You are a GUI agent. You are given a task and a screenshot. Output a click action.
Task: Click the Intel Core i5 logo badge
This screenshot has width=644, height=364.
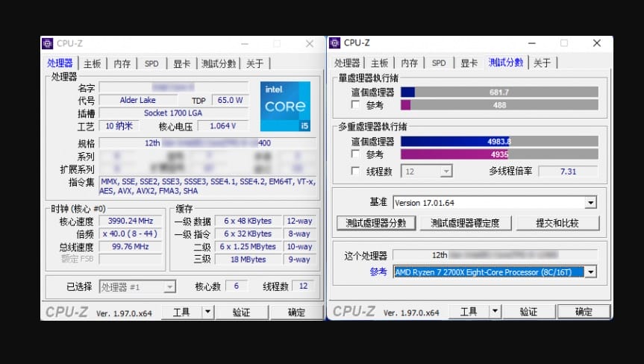pos(285,106)
